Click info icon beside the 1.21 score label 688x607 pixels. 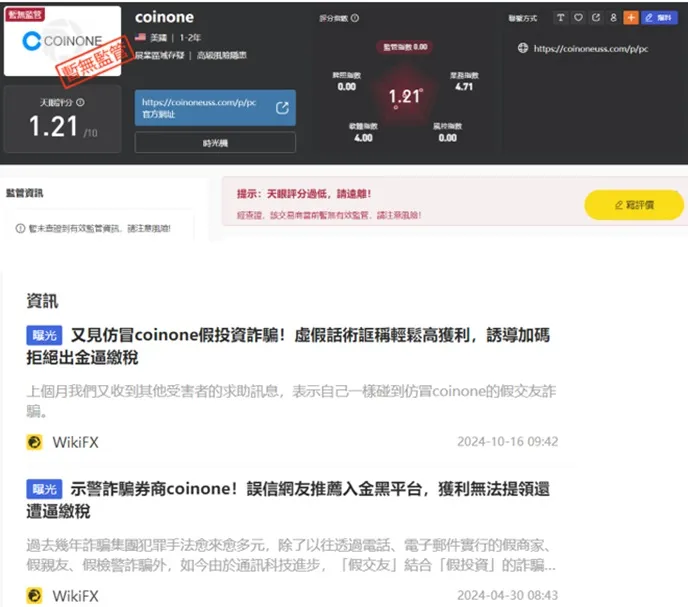tap(80, 102)
